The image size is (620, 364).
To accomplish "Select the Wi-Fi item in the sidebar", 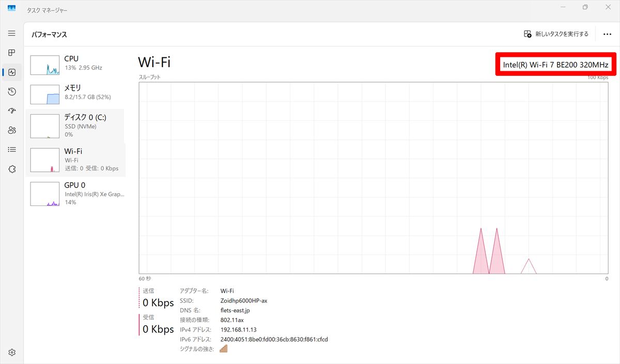I will [75, 160].
